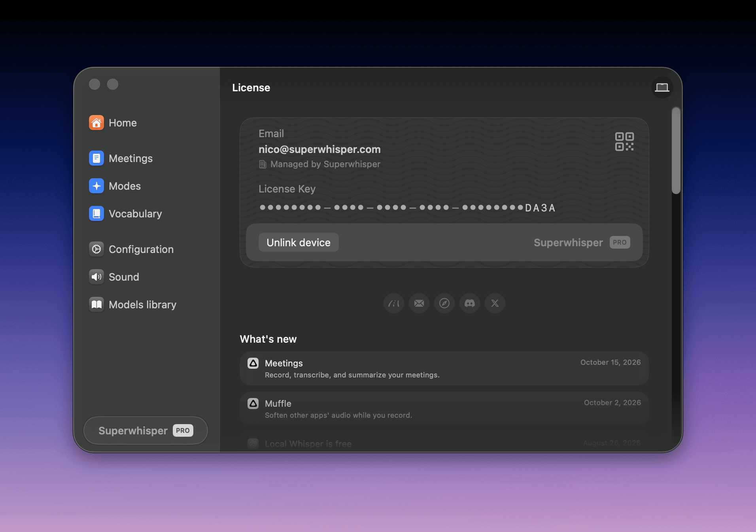Click the laptop device icon
The width and height of the screenshot is (756, 532).
point(662,87)
